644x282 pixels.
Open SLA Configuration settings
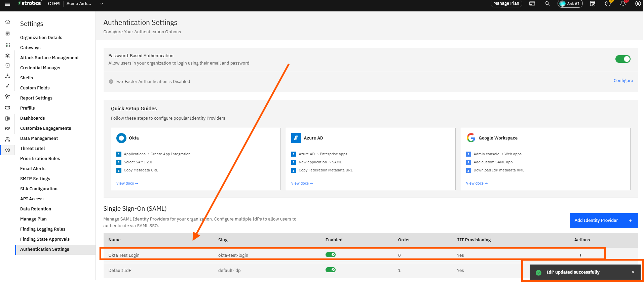click(x=39, y=189)
